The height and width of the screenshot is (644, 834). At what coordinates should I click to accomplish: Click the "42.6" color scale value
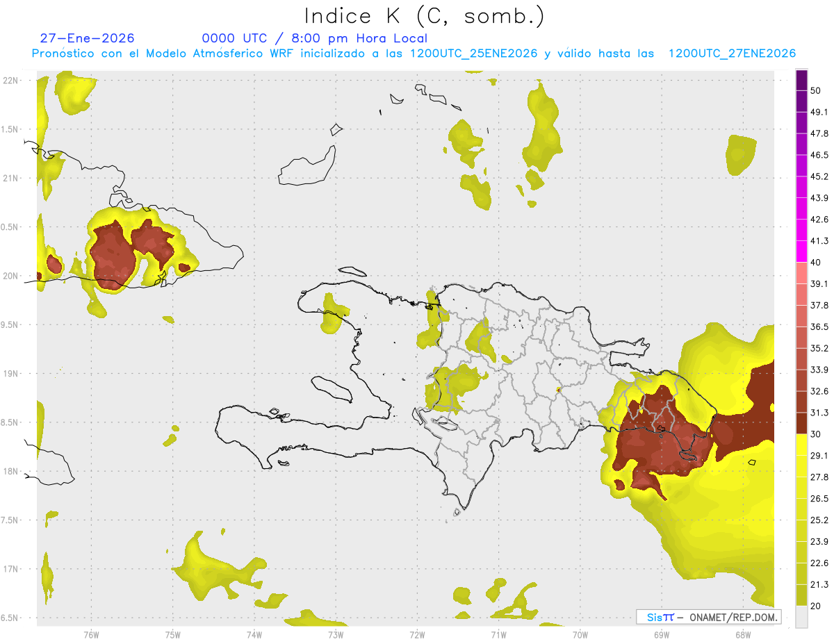[x=819, y=220]
